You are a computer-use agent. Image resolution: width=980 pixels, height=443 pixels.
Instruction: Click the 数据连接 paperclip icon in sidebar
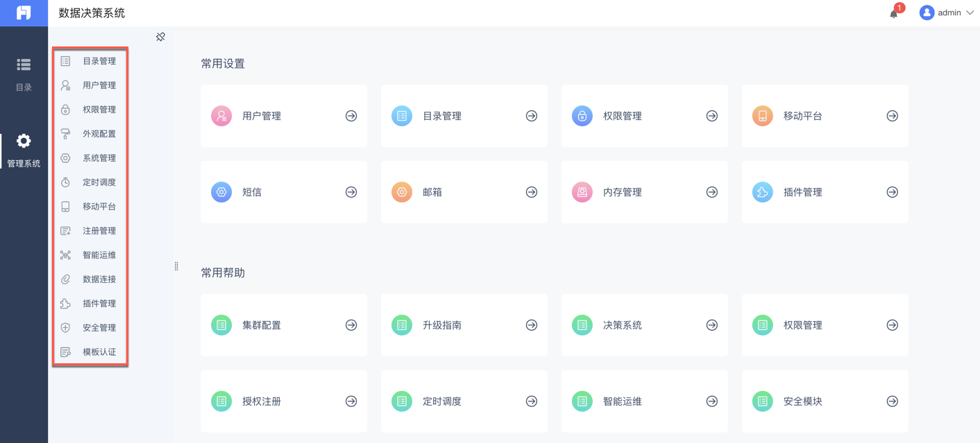point(65,279)
